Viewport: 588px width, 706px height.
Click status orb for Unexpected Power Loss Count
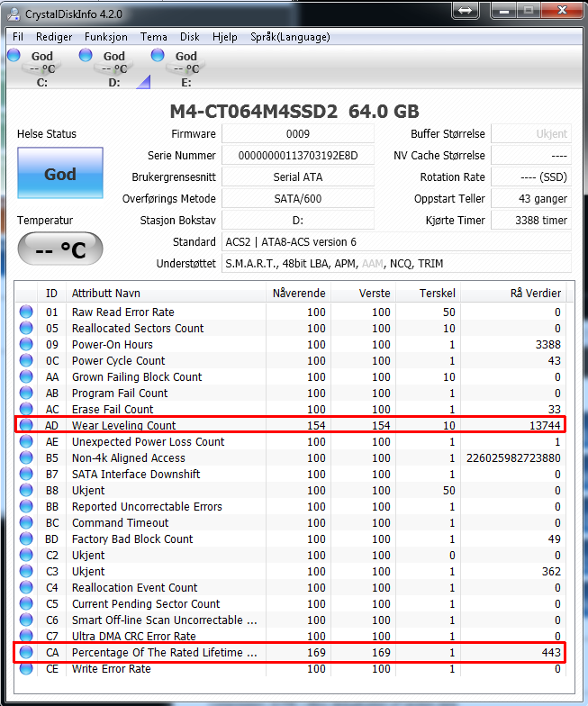26,441
